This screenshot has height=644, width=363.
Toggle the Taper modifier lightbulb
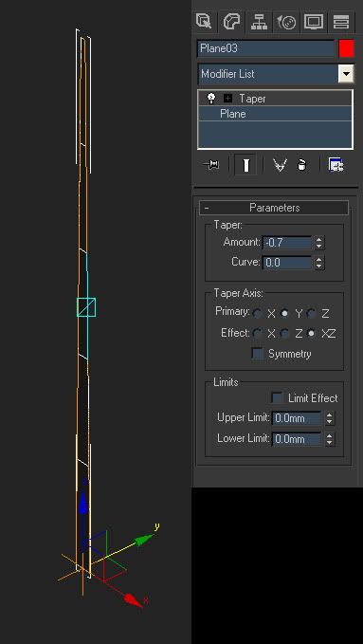click(211, 98)
